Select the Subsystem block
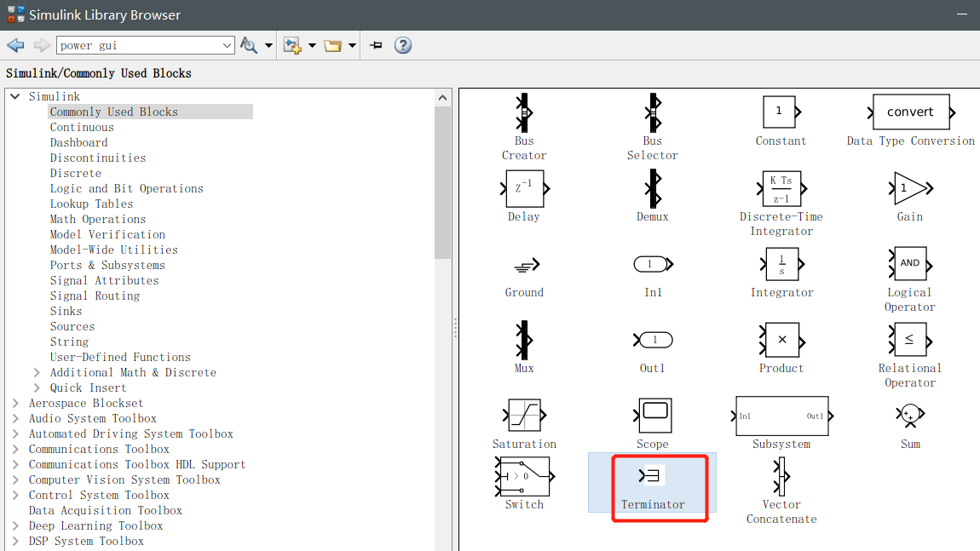Screen dimensions: 980x551 point(782,416)
